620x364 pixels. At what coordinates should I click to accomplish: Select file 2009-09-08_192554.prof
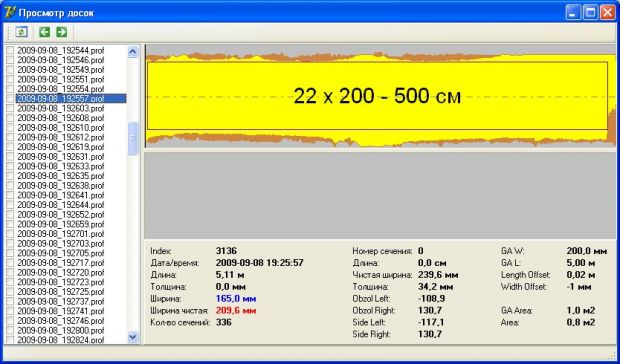61,89
